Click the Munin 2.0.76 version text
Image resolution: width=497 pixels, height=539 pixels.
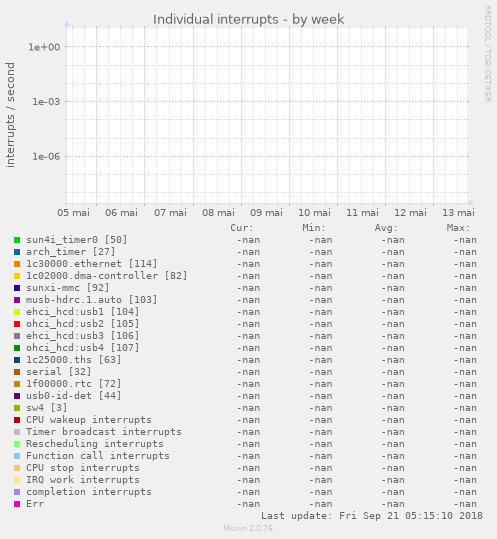click(x=248, y=528)
